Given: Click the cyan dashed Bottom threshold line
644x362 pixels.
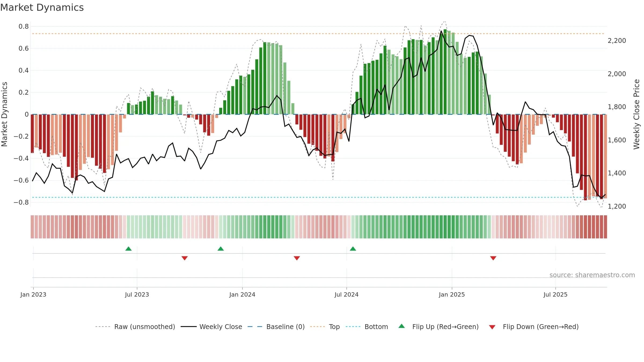Looking at the screenshot, I should pos(318,197).
